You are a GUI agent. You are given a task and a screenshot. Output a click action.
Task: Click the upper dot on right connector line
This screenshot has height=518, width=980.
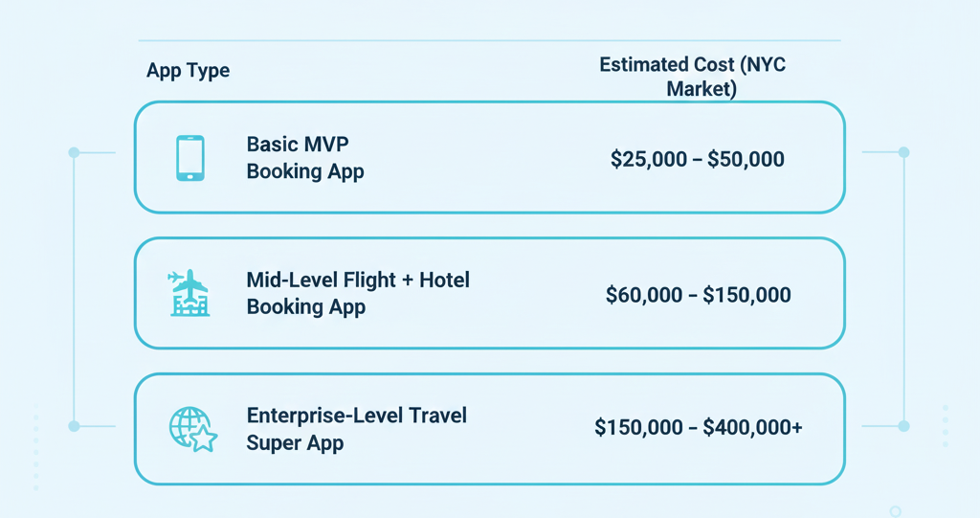[x=903, y=152]
